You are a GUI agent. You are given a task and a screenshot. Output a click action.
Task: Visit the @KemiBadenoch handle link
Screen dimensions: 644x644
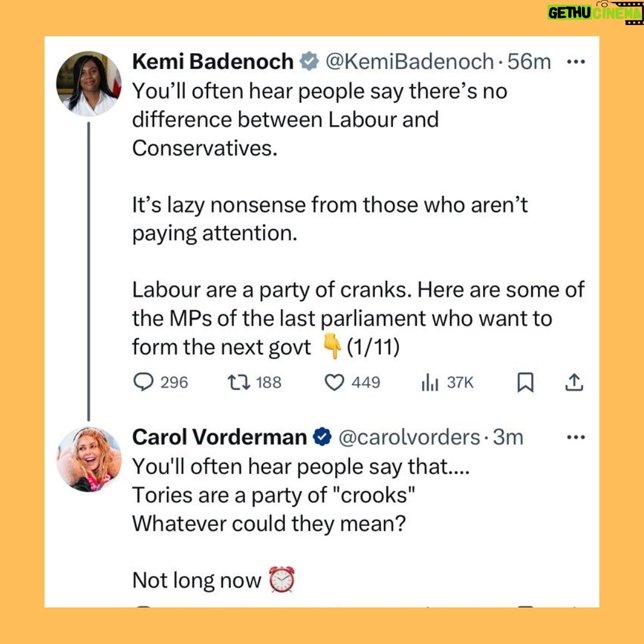tap(408, 61)
